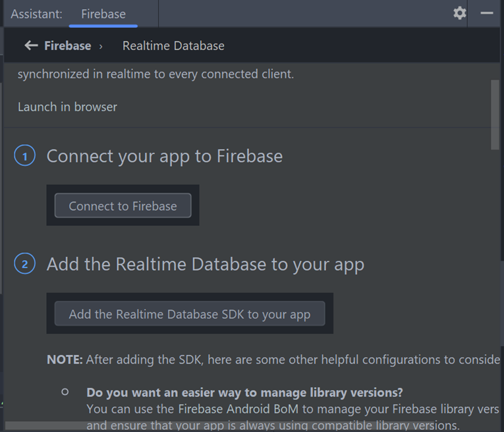The height and width of the screenshot is (432, 504).
Task: Select the Firebase tab
Action: (103, 14)
